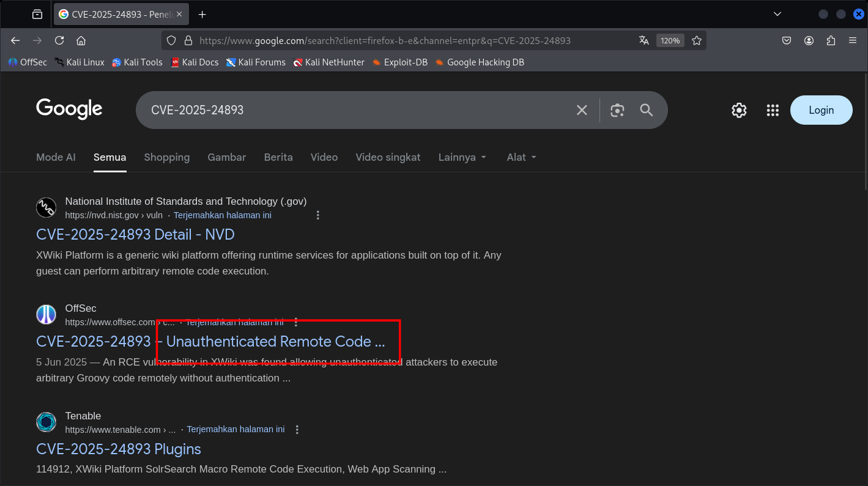Viewport: 868px width, 486px height.
Task: Open the Exploit-DB bookmark
Action: [x=399, y=62]
